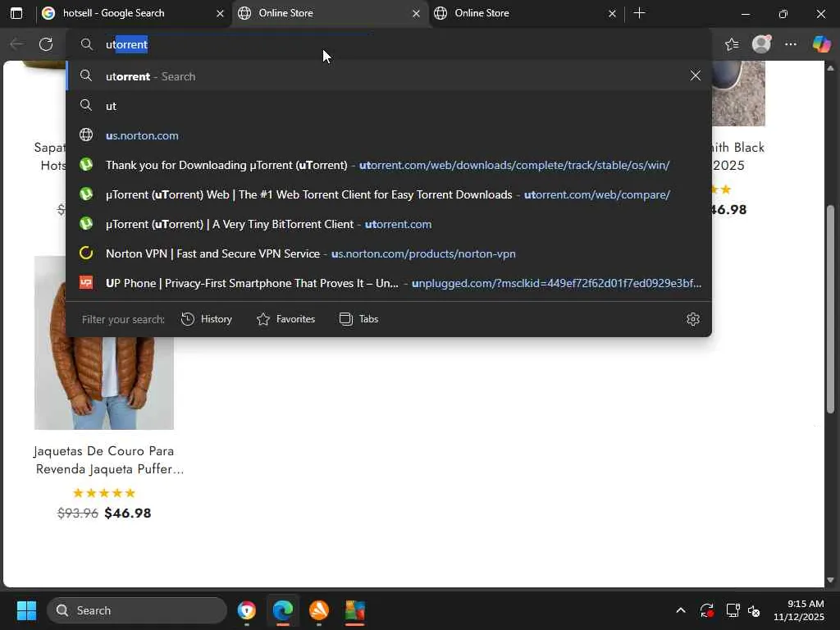Filter search by Tabs

pyautogui.click(x=359, y=319)
